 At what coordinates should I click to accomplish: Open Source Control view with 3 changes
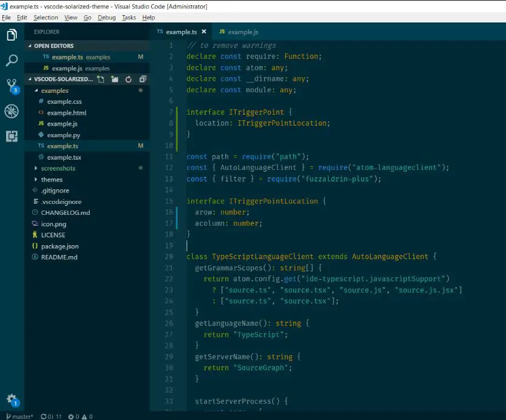coord(12,86)
